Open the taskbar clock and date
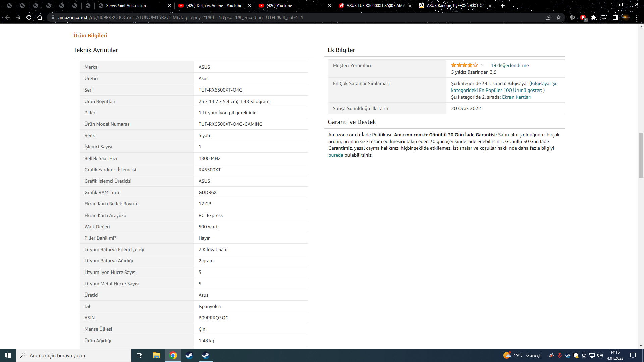The image size is (644, 362). [x=615, y=355]
